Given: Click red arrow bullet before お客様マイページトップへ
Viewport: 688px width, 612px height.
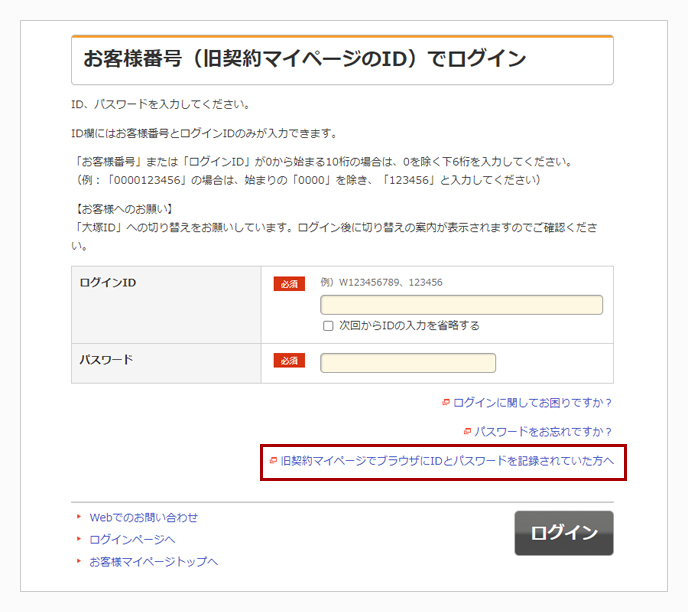Looking at the screenshot, I should click(x=79, y=560).
